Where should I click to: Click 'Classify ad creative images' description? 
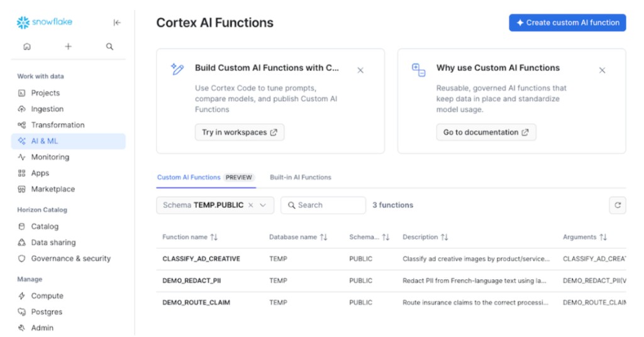pyautogui.click(x=476, y=259)
